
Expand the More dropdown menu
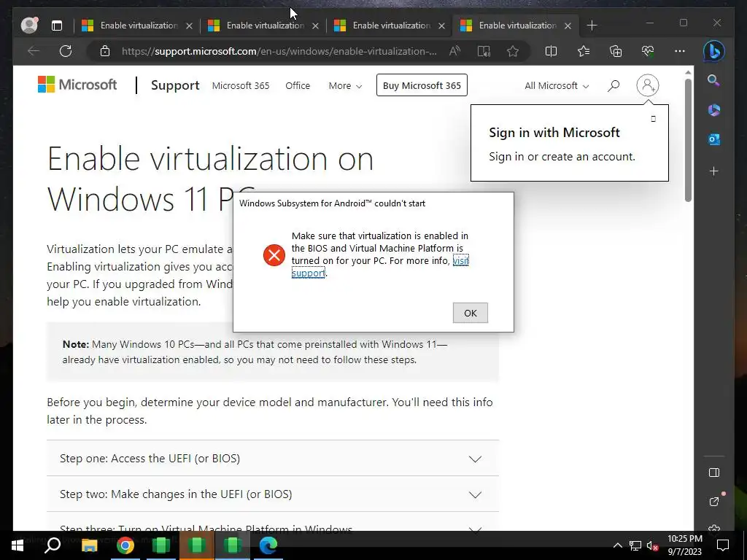pyautogui.click(x=345, y=86)
